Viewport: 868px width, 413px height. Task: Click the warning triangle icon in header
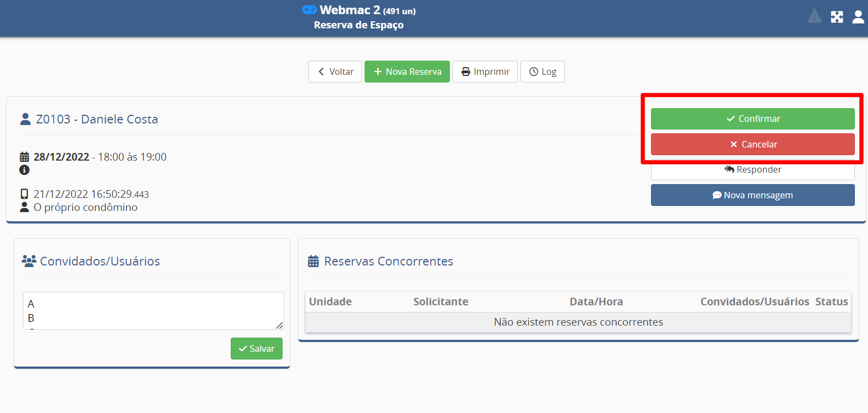[814, 16]
